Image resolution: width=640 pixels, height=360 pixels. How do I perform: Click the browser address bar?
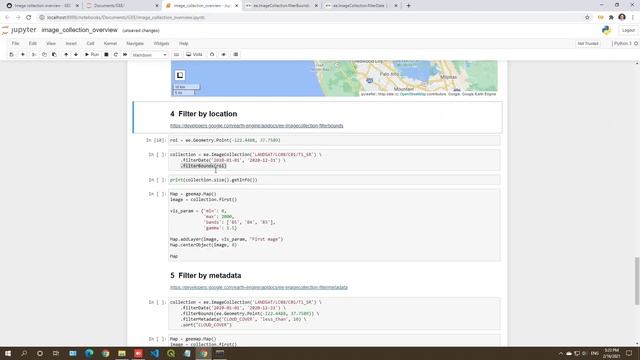point(310,18)
